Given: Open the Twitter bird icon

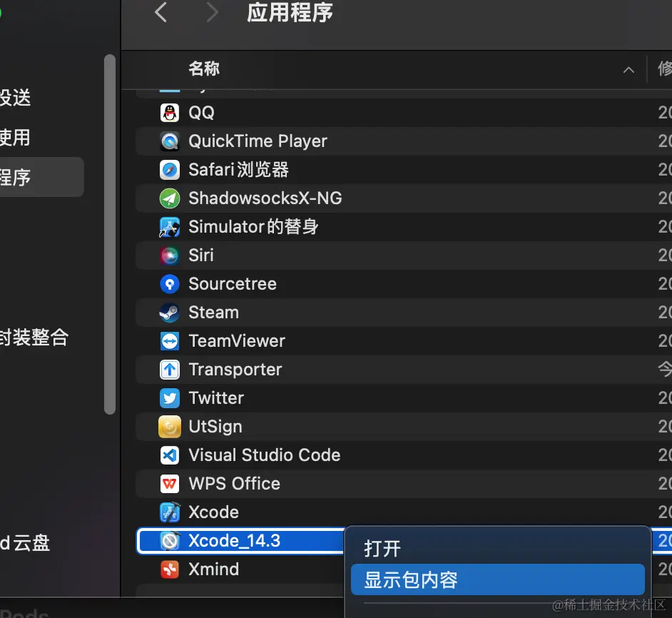Looking at the screenshot, I should tap(169, 397).
